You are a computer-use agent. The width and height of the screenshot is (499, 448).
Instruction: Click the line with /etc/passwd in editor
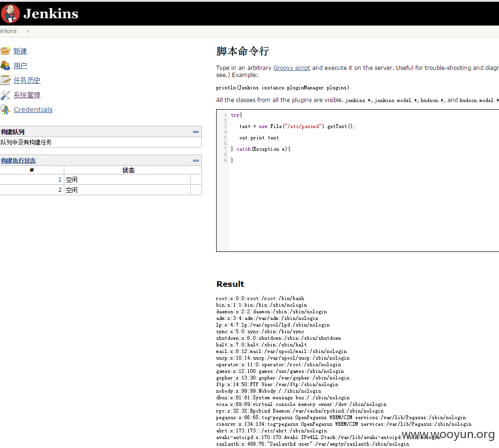click(x=297, y=127)
